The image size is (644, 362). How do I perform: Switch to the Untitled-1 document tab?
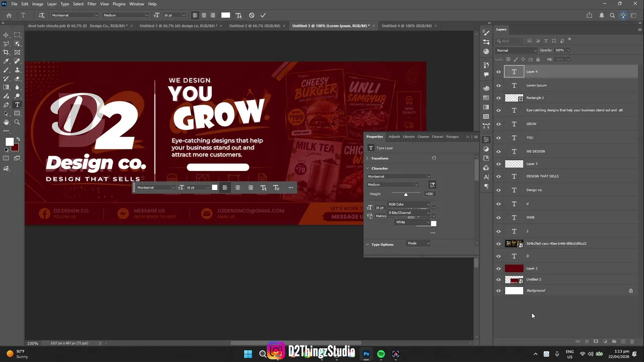click(179, 26)
